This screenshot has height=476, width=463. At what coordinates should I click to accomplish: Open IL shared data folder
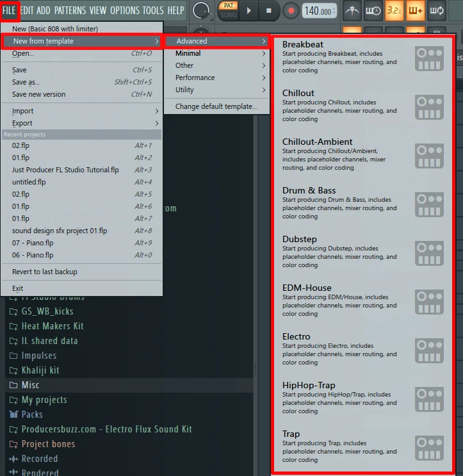pyautogui.click(x=129, y=341)
